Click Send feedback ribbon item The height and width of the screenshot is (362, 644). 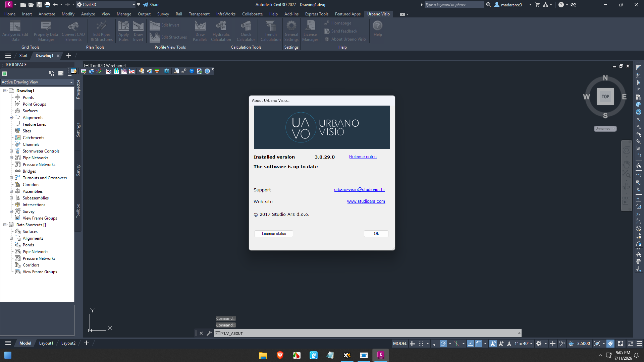pos(341,31)
